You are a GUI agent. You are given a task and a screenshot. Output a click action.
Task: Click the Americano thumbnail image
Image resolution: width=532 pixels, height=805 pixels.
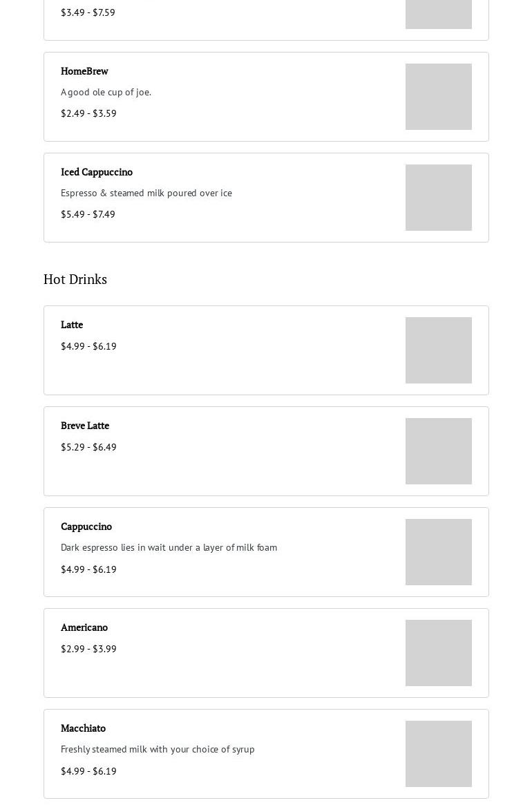click(438, 653)
